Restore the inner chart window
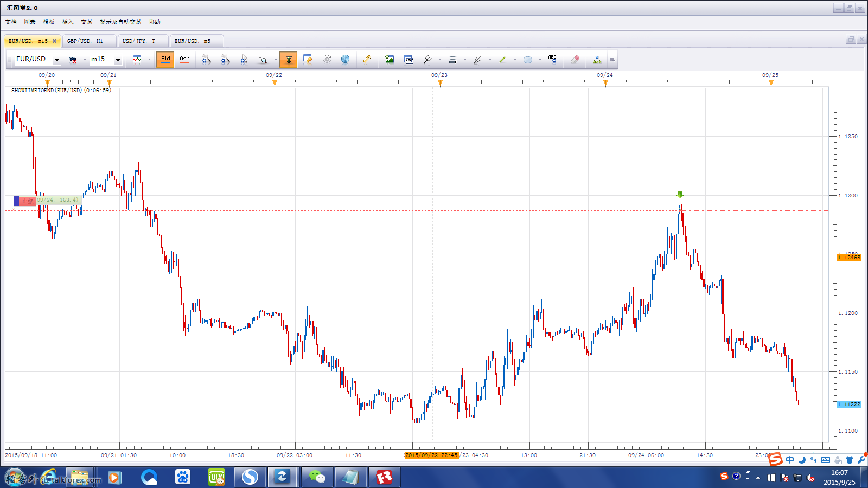 pyautogui.click(x=851, y=39)
